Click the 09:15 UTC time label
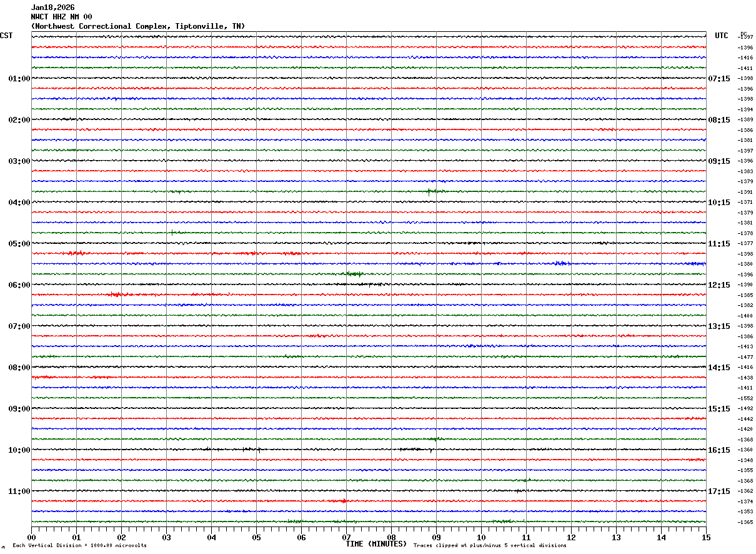This screenshot has height=554, width=756. 719,161
